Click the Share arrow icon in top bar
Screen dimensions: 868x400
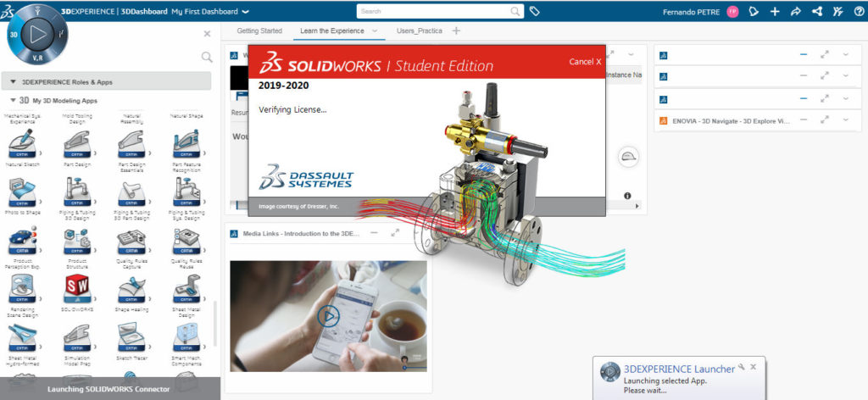point(795,11)
